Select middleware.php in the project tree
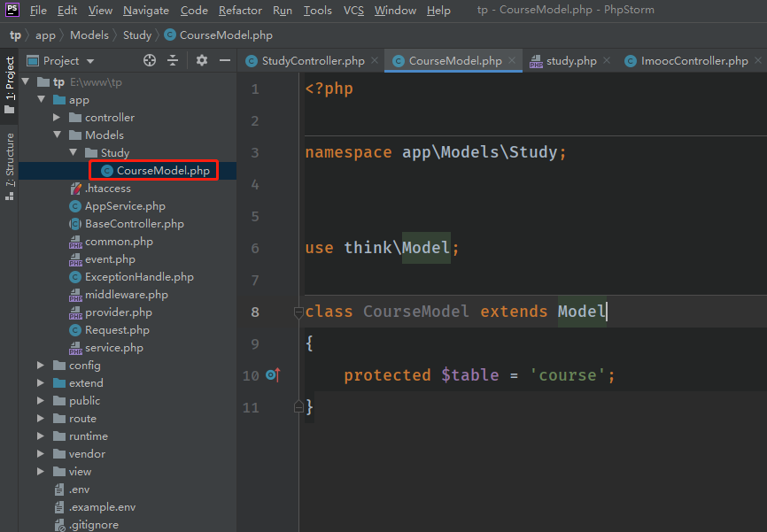767x532 pixels. tap(128, 295)
